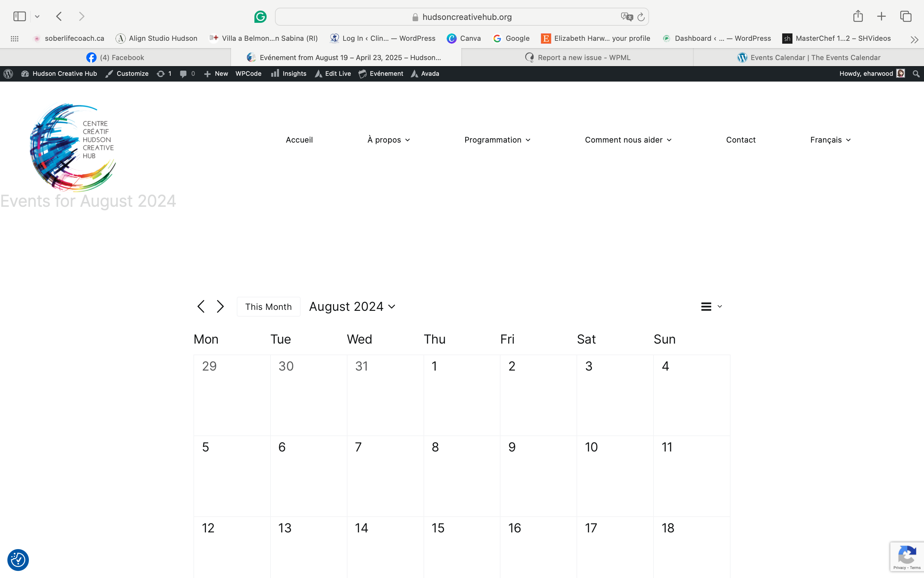
Task: Expand the Programmation menu
Action: (497, 140)
